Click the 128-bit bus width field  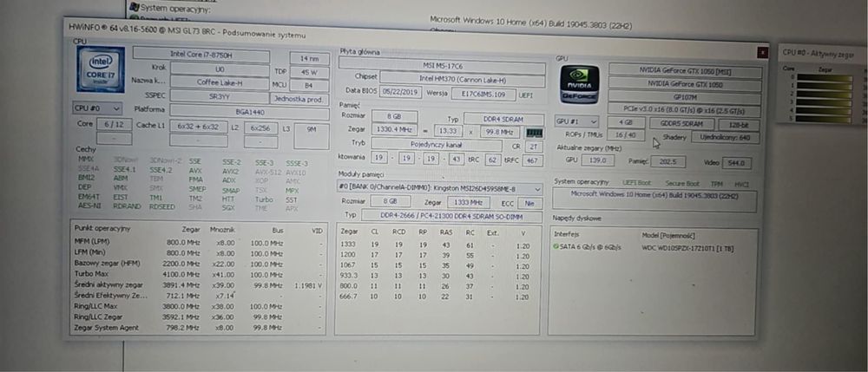point(740,125)
